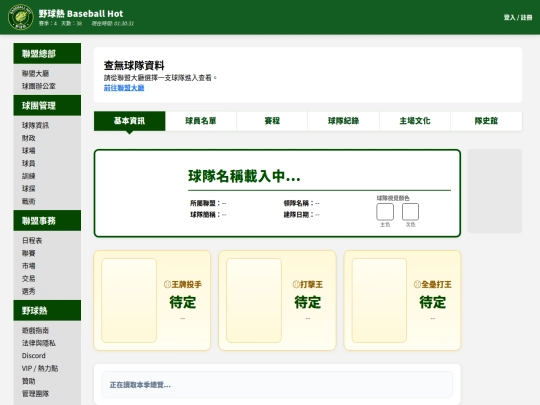This screenshot has width=540, height=405.
Task: Open 訓練 sidebar item
Action: 29,176
